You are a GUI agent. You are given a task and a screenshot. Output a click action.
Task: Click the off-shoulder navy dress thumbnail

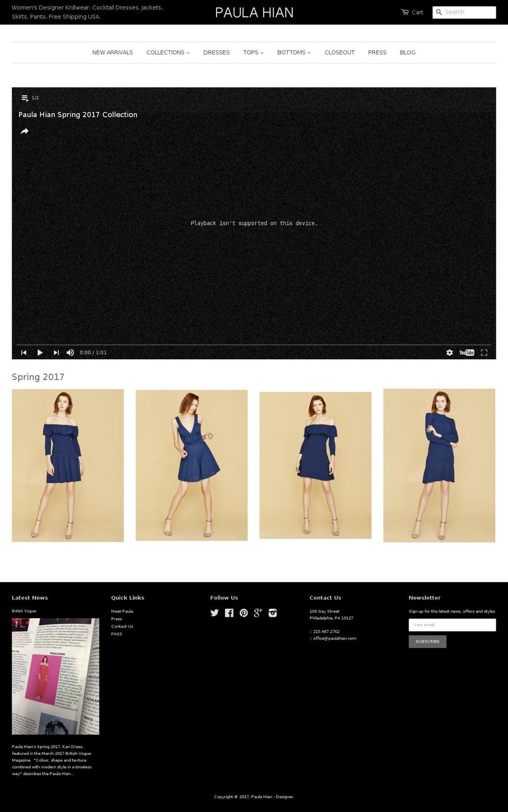tap(67, 465)
